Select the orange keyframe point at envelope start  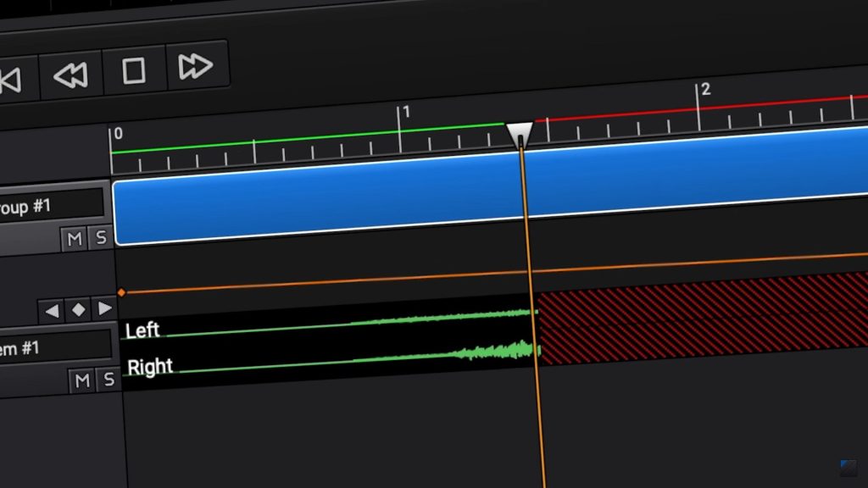pos(121,292)
